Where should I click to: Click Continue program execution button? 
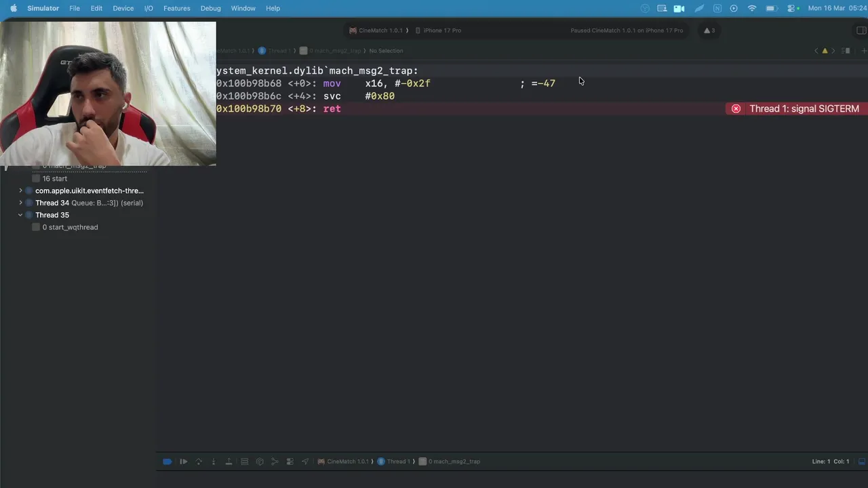click(183, 462)
